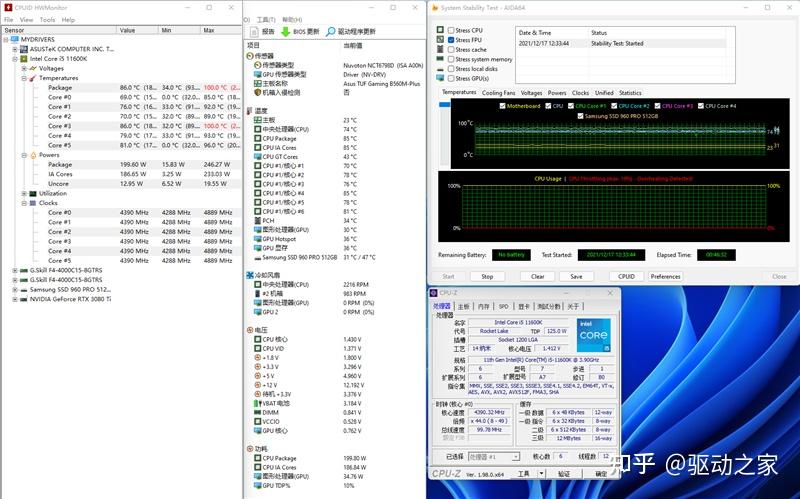Click the Samsung SSD icon in HWMonitor tree
Image resolution: width=800 pixels, height=499 pixels.
[x=24, y=289]
